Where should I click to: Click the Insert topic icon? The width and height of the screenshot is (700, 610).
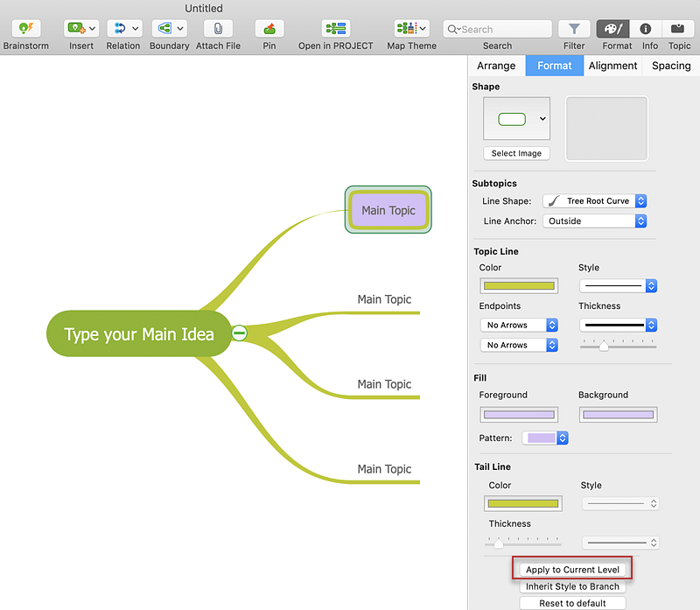(x=76, y=29)
